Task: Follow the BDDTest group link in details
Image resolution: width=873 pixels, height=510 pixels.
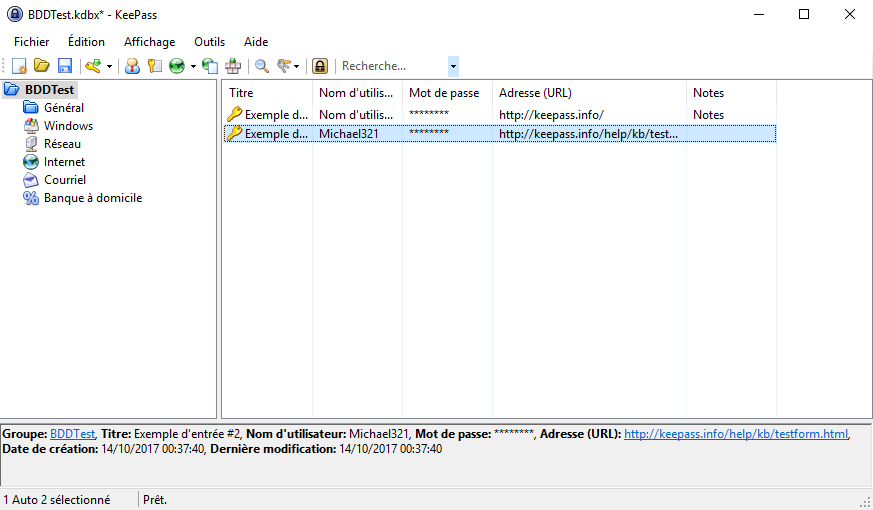Action: point(72,434)
